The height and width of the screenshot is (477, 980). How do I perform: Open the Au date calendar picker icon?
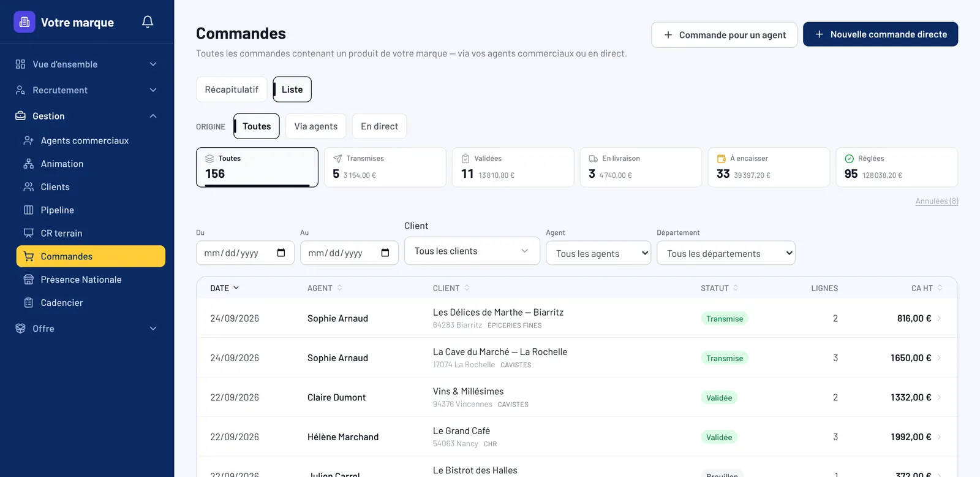tap(385, 253)
